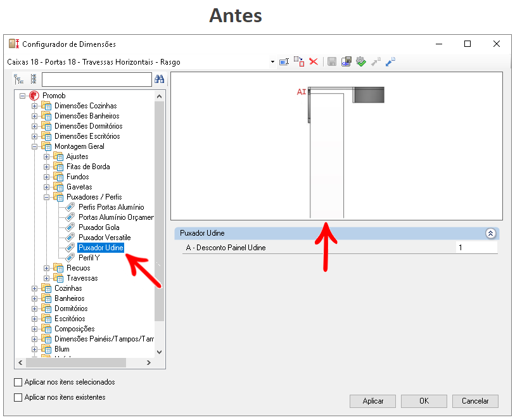Click the expand-tree icon above the tree

(x=19, y=79)
